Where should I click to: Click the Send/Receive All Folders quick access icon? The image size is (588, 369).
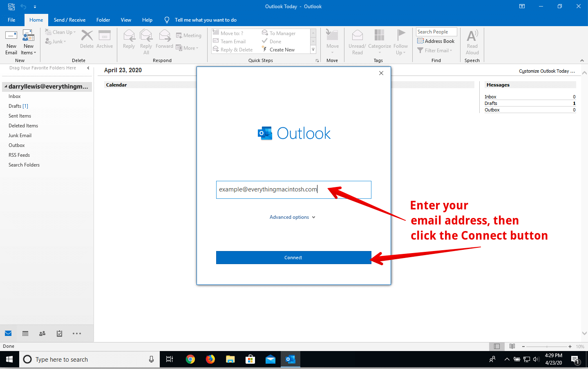point(11,7)
